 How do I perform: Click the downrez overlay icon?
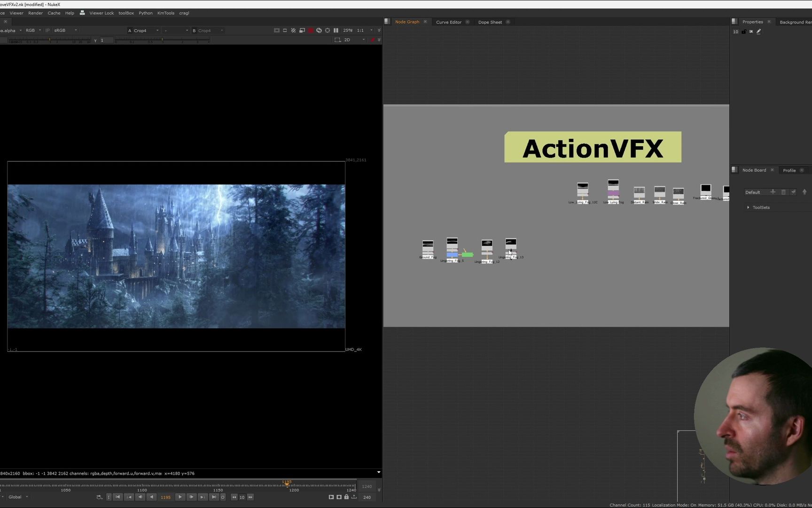click(x=302, y=31)
